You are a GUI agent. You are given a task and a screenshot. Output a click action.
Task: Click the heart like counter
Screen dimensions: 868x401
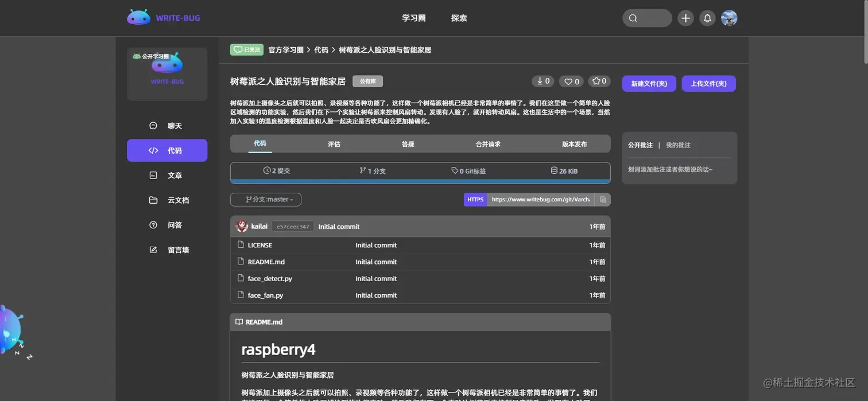point(571,81)
